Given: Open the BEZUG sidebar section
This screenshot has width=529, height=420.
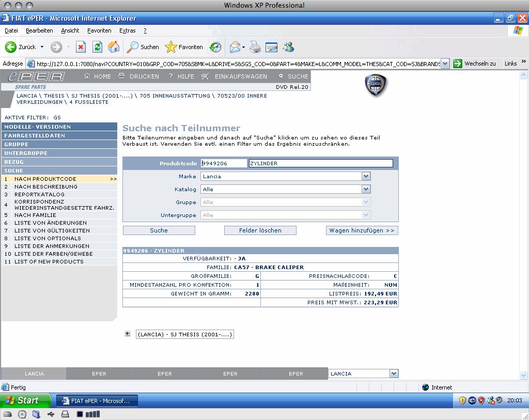Looking at the screenshot, I should pyautogui.click(x=59, y=162).
